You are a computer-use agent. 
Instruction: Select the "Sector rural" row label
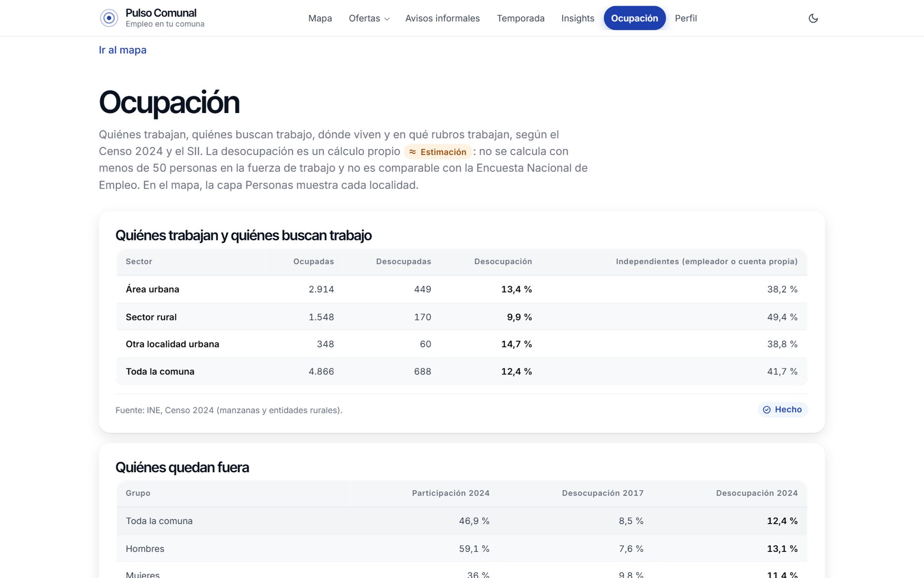click(x=151, y=317)
